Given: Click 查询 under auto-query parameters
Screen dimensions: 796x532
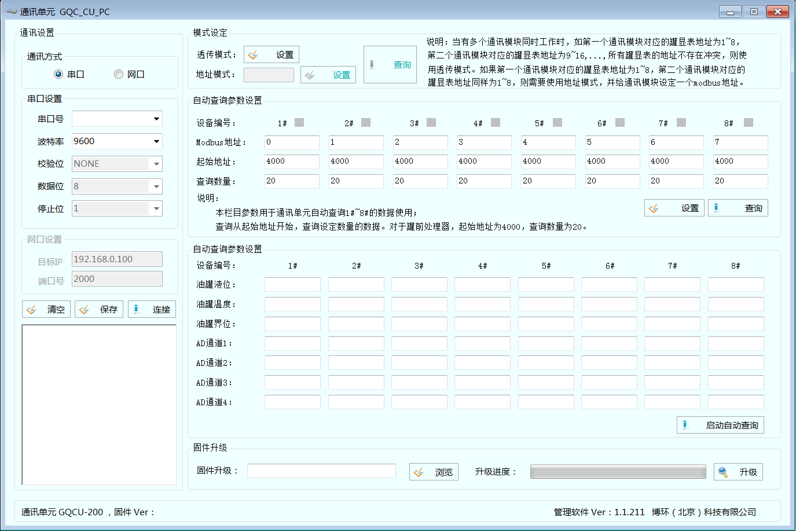Looking at the screenshot, I should click(x=738, y=208).
